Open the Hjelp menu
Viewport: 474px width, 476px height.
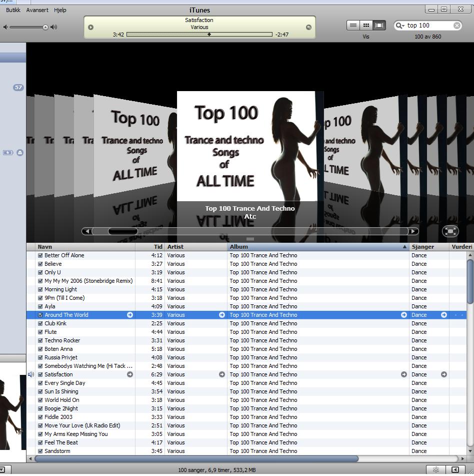point(60,10)
